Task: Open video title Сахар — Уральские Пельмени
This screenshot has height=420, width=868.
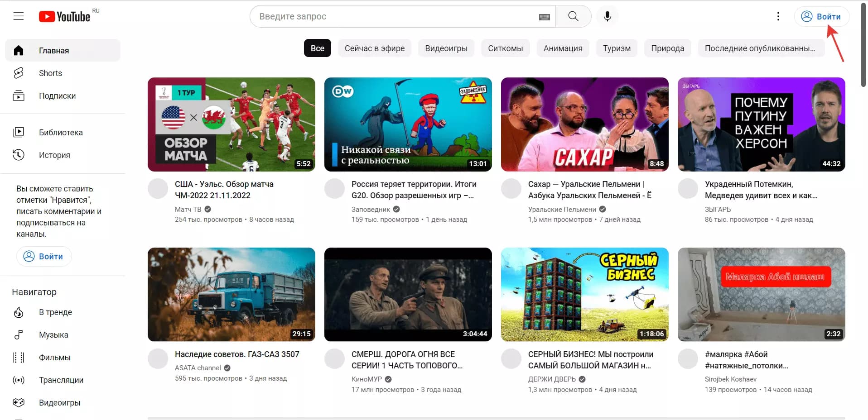Action: pyautogui.click(x=590, y=190)
